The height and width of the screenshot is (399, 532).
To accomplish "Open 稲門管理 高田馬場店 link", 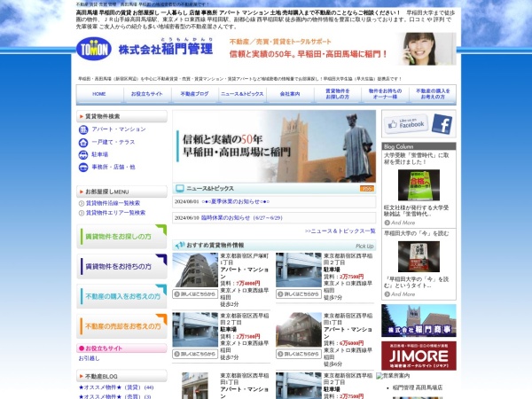I will [x=418, y=387].
